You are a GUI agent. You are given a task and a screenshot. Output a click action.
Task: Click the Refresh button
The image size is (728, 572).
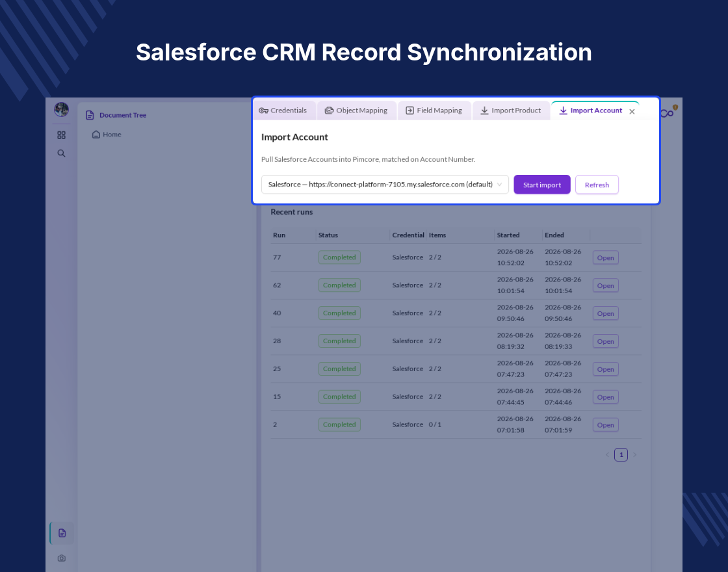pos(597,185)
